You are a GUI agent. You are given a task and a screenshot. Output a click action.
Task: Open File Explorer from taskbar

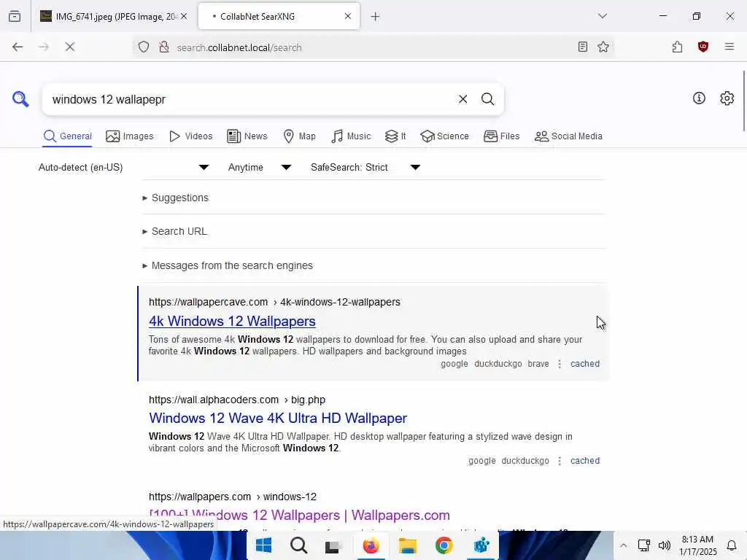(407, 545)
